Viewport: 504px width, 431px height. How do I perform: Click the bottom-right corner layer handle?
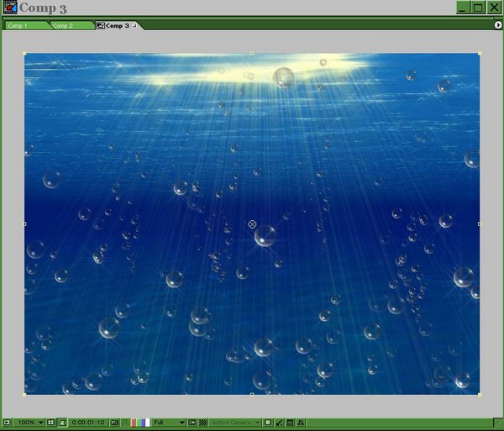point(480,394)
